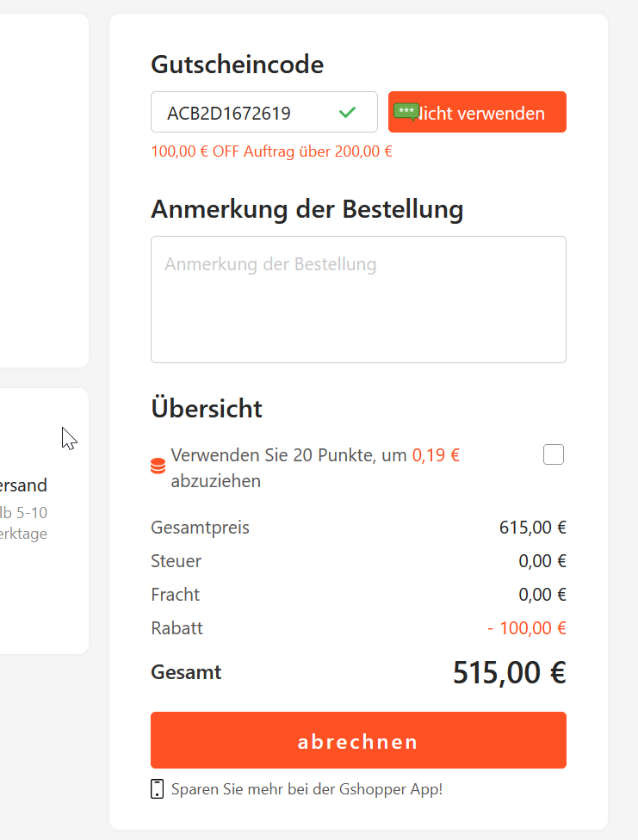Click the Rabatt - 100,00 € amount
Viewport: 638px width, 840px height.
pyautogui.click(x=526, y=628)
